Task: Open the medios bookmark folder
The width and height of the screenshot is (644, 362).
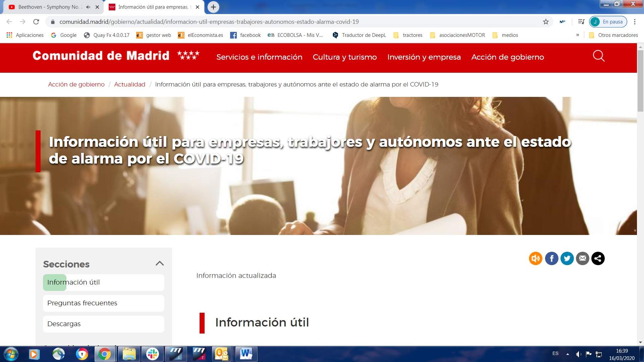Action: point(505,35)
